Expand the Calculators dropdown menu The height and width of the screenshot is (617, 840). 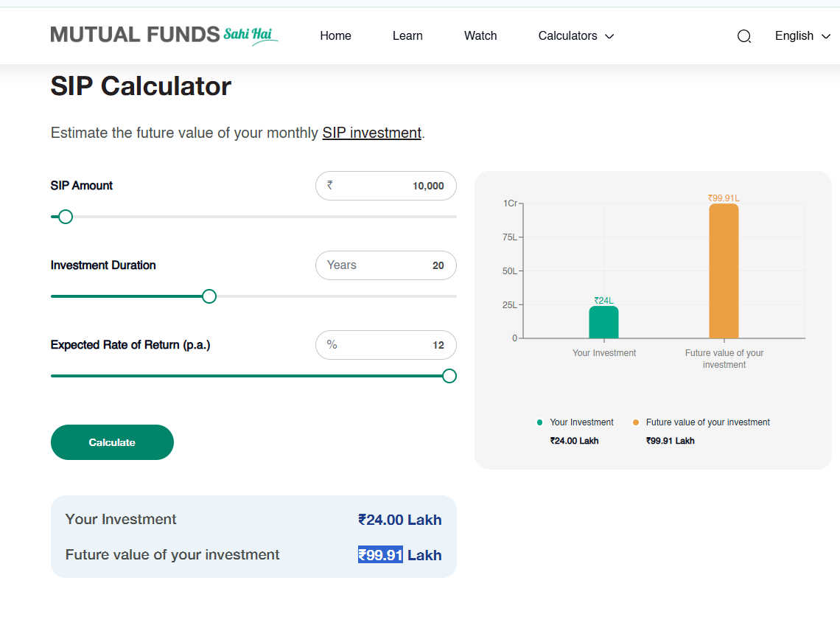click(575, 36)
